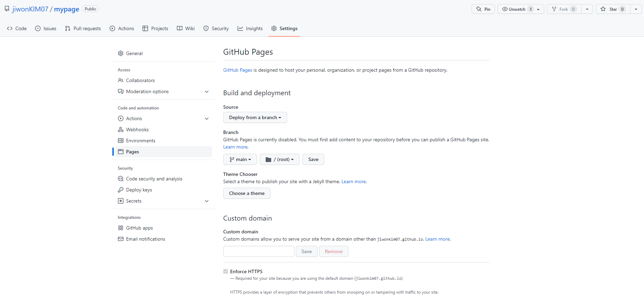Open the main branch selector dropdown
Image resolution: width=644 pixels, height=295 pixels.
coord(240,159)
